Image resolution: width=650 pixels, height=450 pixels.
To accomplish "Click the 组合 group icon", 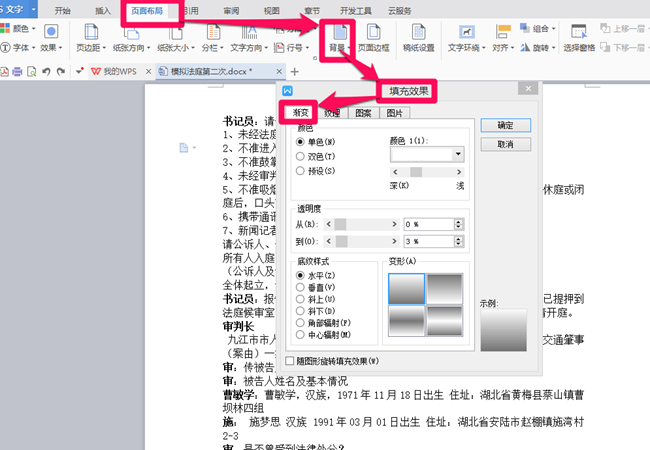I will click(525, 28).
